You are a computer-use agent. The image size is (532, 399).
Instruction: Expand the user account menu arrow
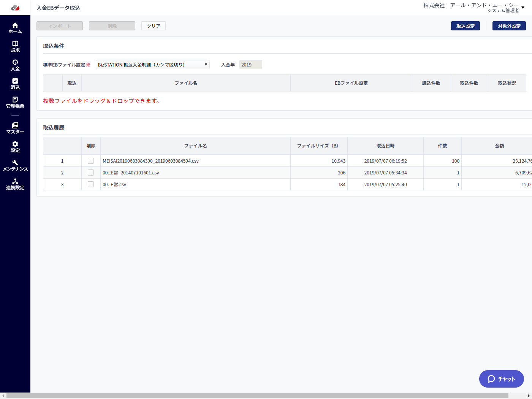tap(523, 8)
